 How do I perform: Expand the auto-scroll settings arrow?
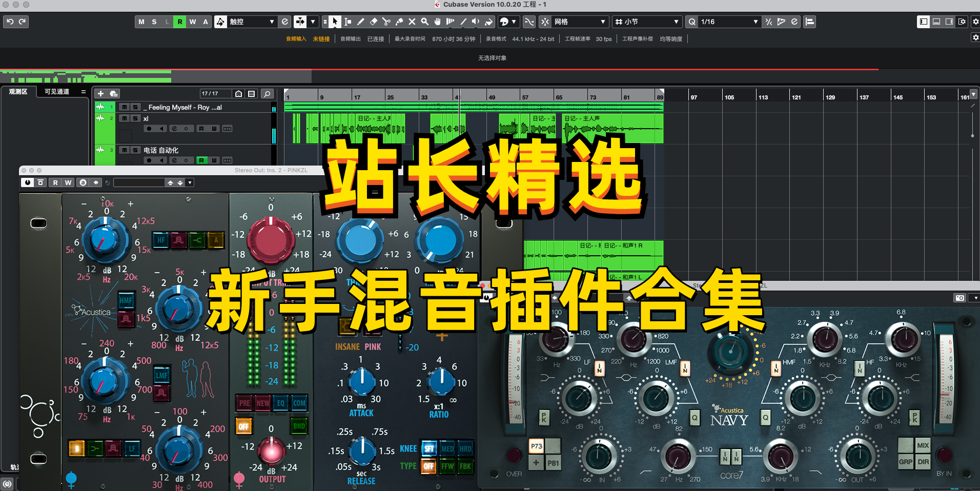coord(313,22)
